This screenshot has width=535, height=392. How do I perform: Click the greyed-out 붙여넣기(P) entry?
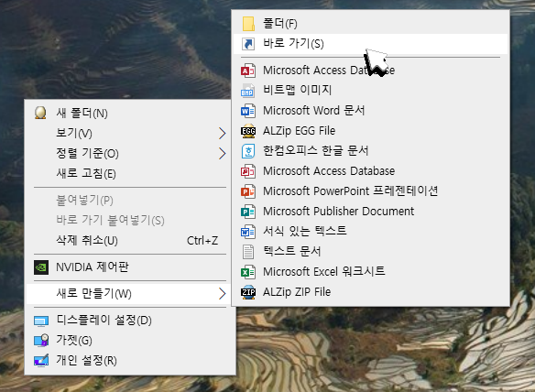point(127,201)
